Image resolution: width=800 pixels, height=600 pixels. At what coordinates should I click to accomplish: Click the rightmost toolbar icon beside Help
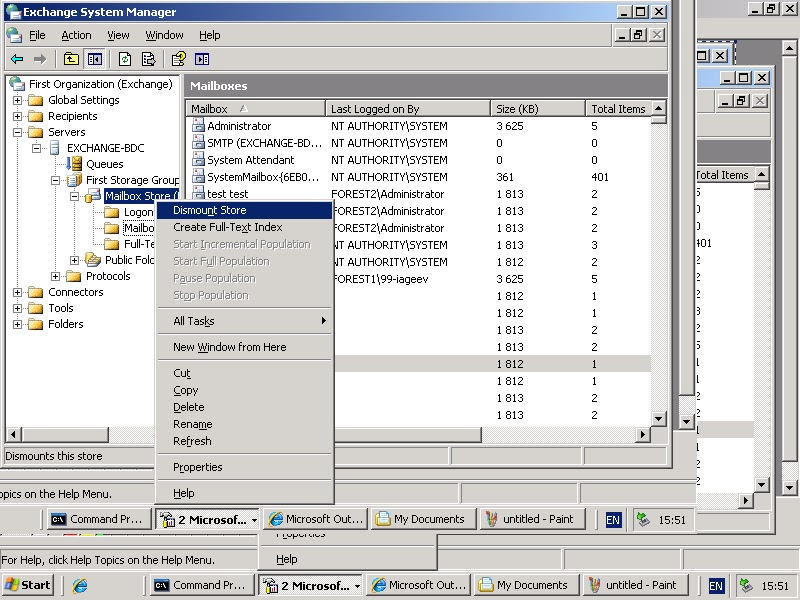202,59
